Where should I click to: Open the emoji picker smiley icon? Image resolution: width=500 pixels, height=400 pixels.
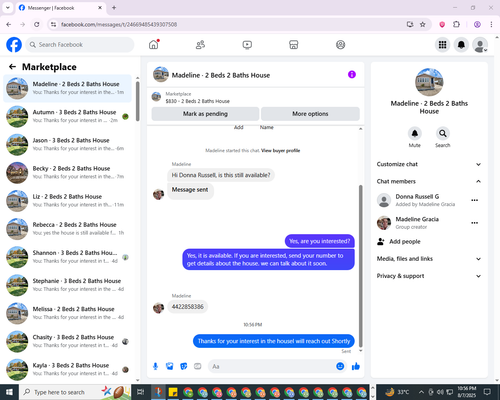340,366
